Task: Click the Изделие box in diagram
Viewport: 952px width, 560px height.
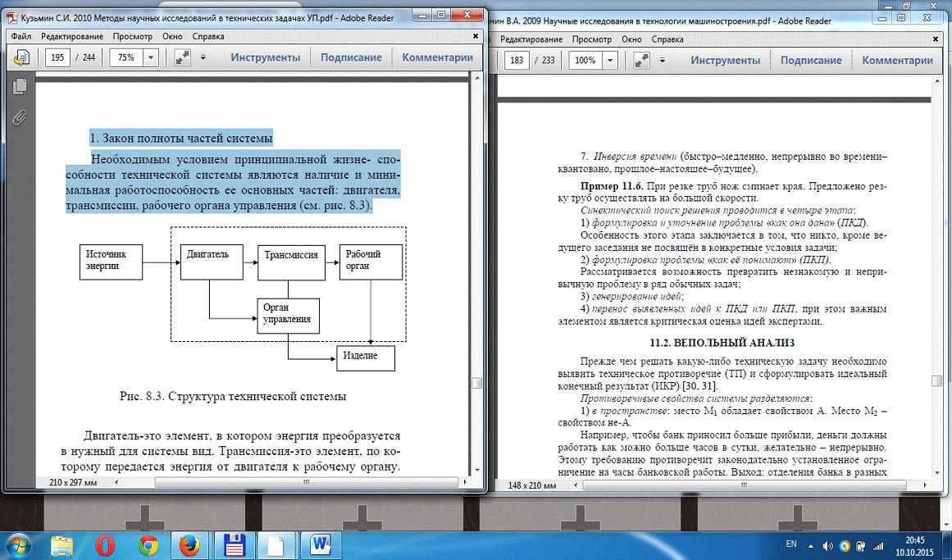Action: pyautogui.click(x=366, y=357)
